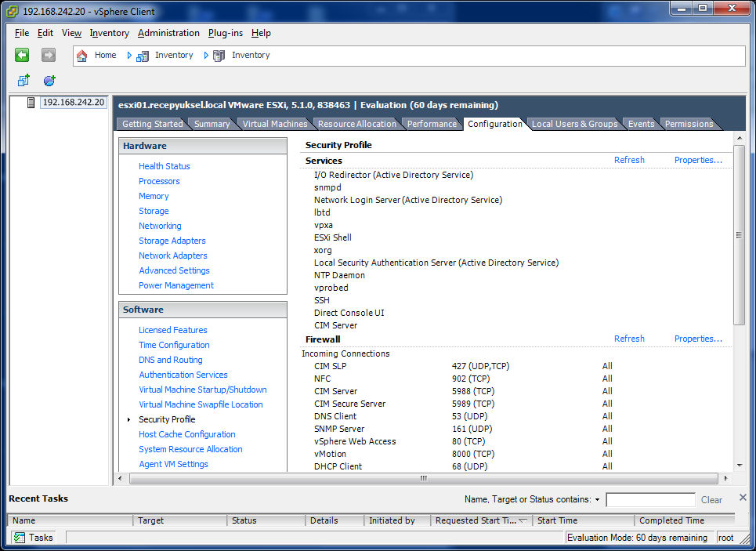The image size is (756, 551).
Task: Open the Storage Adapters link
Action: pos(172,241)
